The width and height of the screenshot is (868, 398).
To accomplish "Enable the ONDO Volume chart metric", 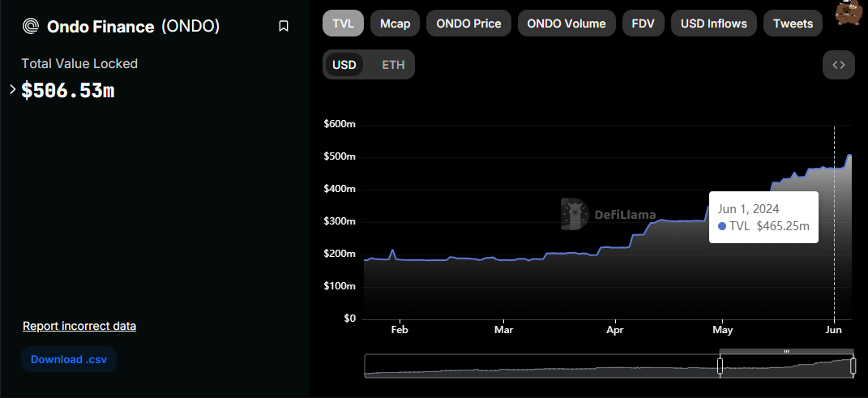I will (567, 24).
